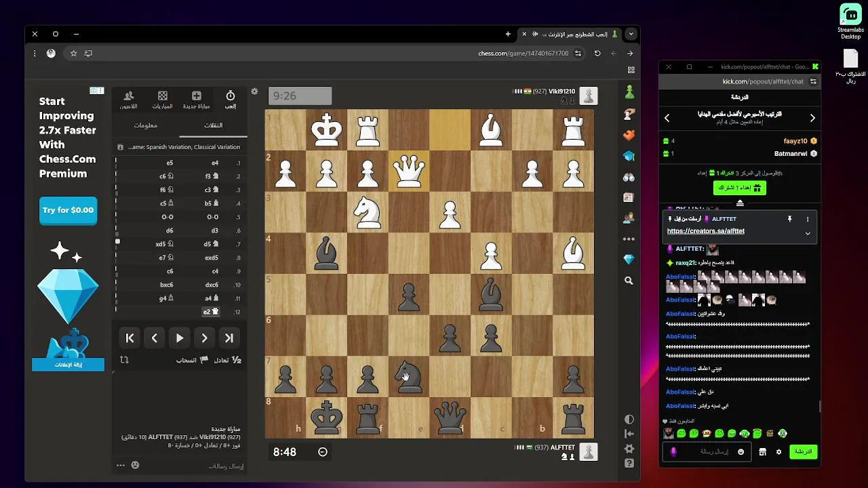Jump to the last move
The width and height of the screenshot is (868, 488).
point(229,338)
